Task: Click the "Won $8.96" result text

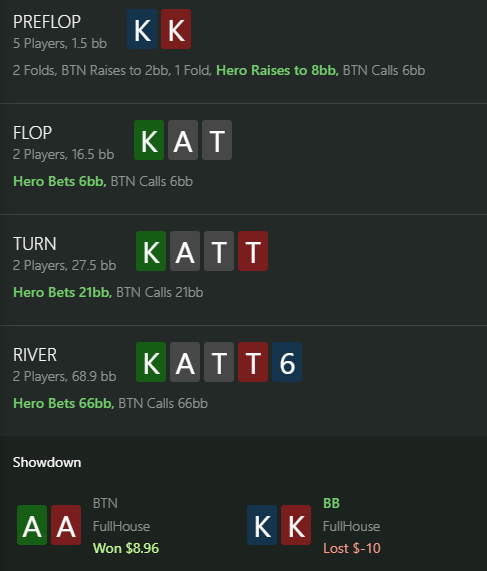Action: coord(126,548)
